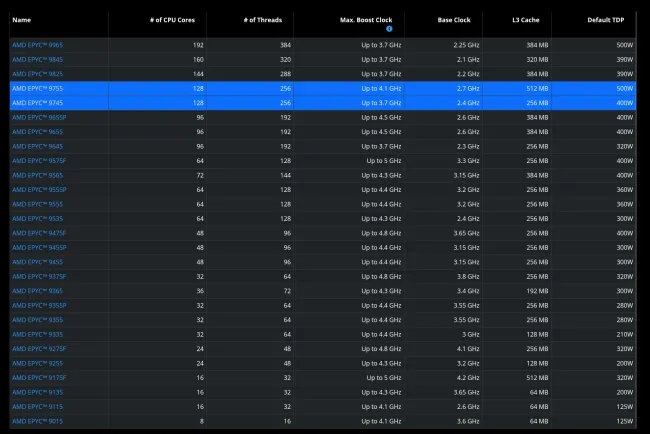Open the AMD EPYC 9115 link
Viewport: 650px width, 434px height.
click(x=37, y=406)
